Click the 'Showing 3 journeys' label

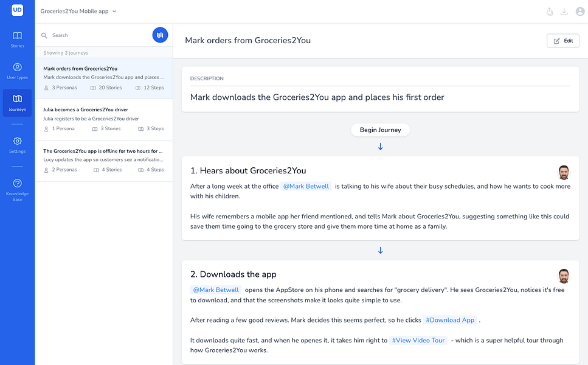[x=66, y=53]
